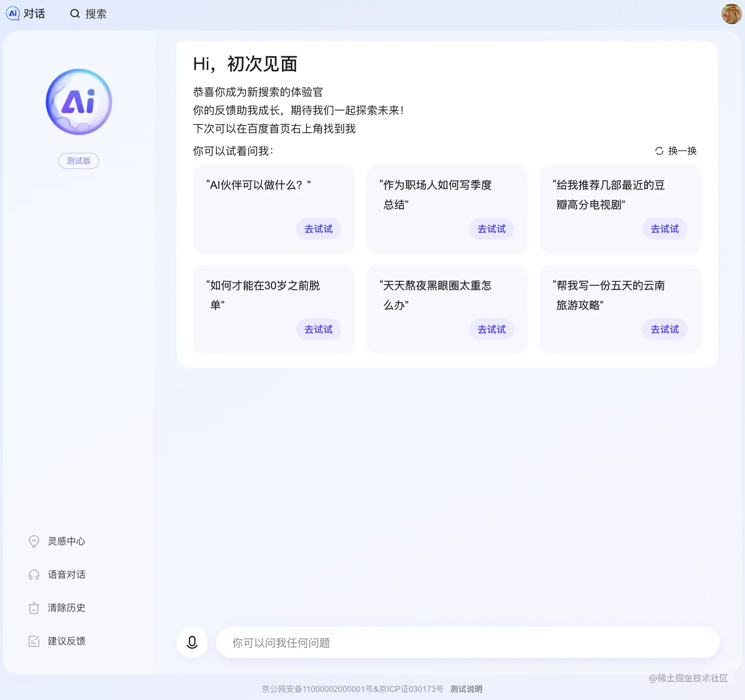The width and height of the screenshot is (745, 700).
Task: Click 去试试 on the AI伙伴可以做什么 card
Action: [318, 229]
